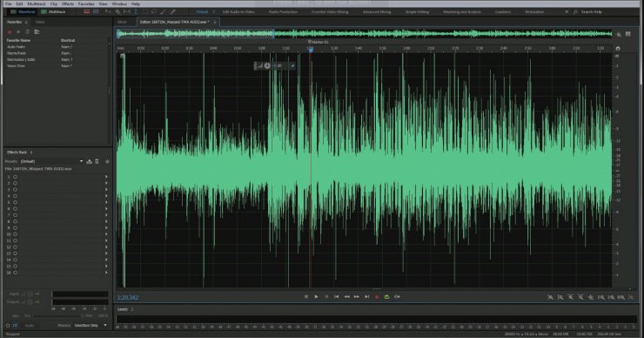Select the Lasso Selection tool

pos(154,12)
